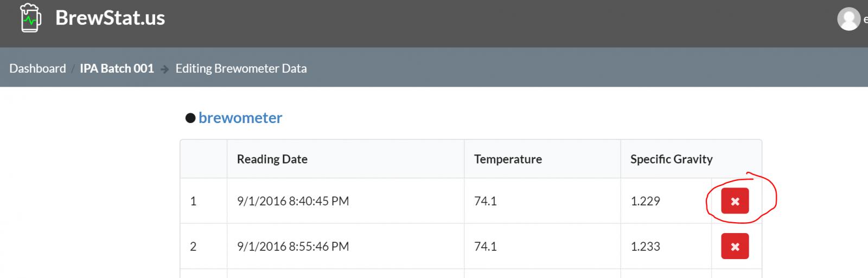Click the 9/1/2016 8:40:45 PM date cell
This screenshot has width=868, height=278.
click(x=293, y=201)
